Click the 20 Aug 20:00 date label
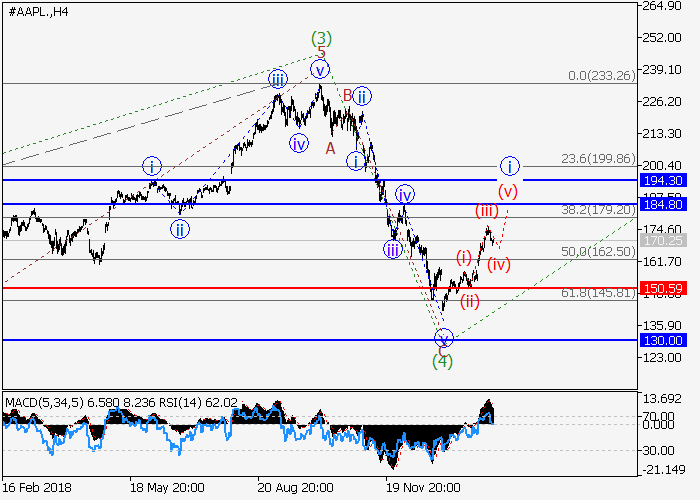Viewport: 700px width, 500px height. pos(295,487)
